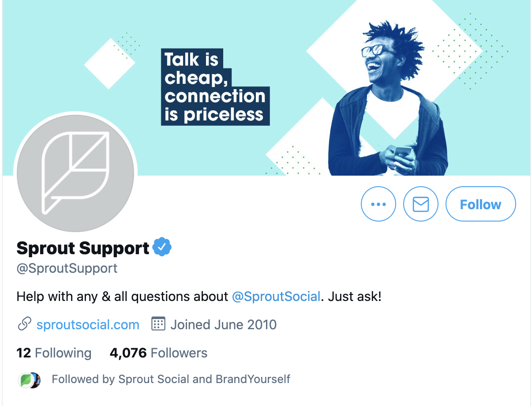Screen dimensions: 532x406
Task: Click the laughing man in the banner
Action: [x=387, y=101]
